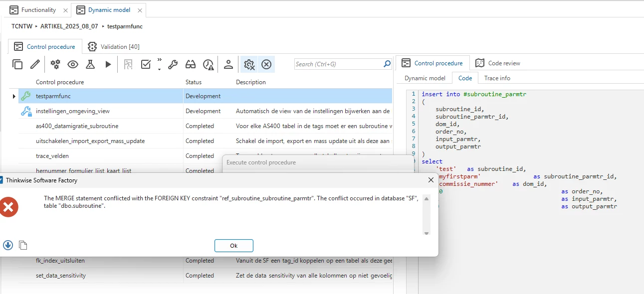Viewport: 644px width, 294px height.
Task: Open the Trace info sub-tab
Action: 497,78
